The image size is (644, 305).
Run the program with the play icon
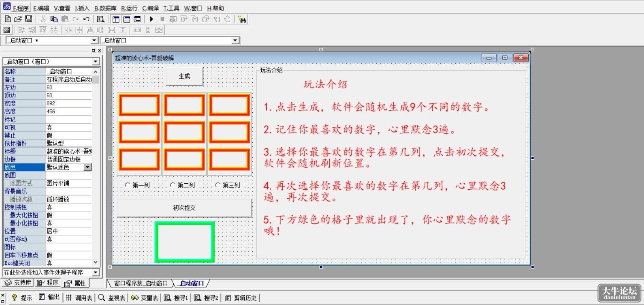click(152, 19)
